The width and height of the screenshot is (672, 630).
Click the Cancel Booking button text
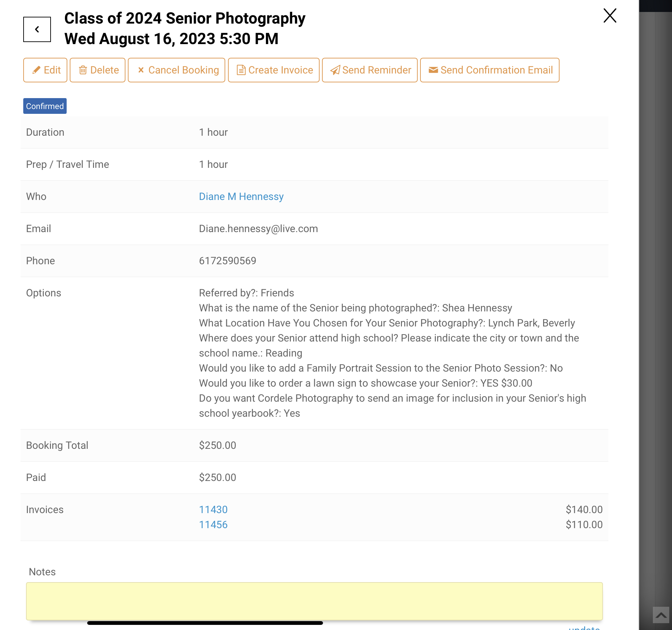point(184,70)
